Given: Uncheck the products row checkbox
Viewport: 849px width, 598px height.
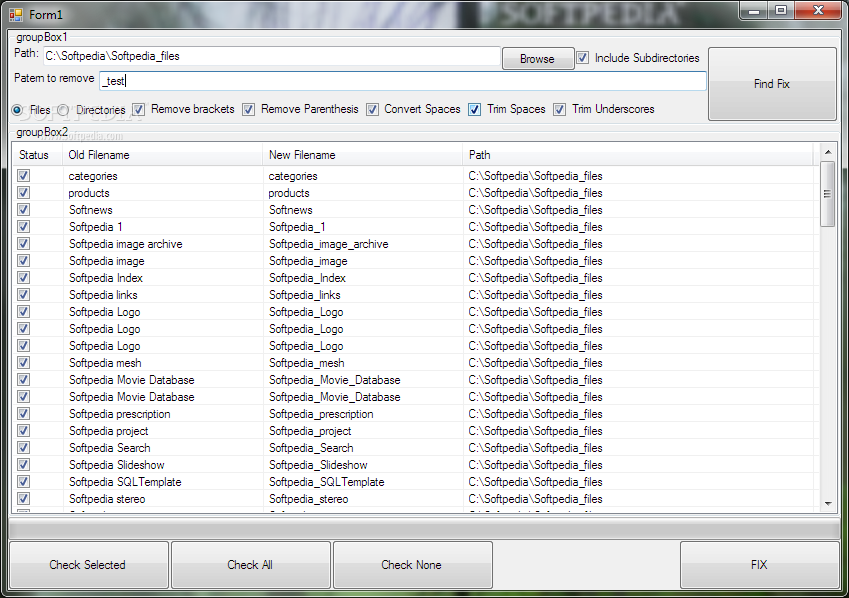Looking at the screenshot, I should pyautogui.click(x=23, y=192).
